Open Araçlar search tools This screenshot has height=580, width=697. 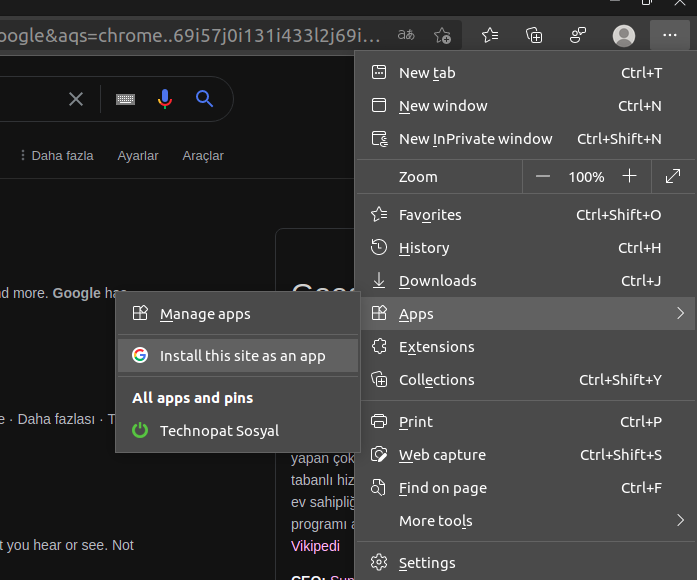pyautogui.click(x=203, y=156)
